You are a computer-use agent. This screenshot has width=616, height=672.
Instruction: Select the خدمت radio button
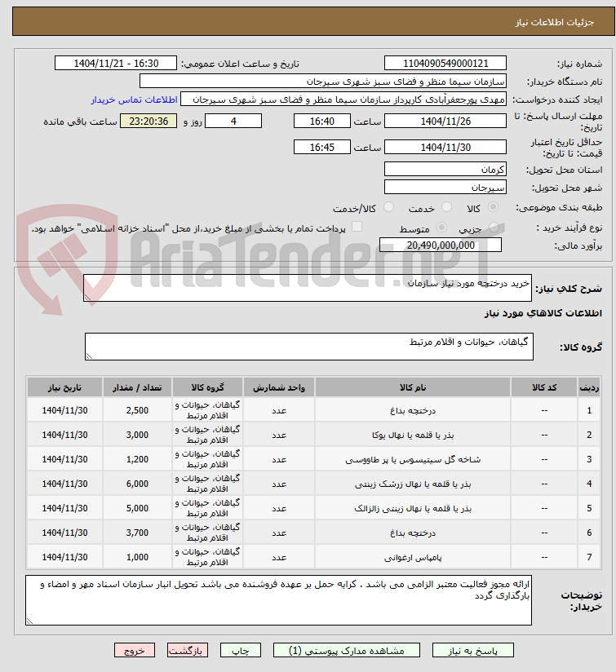pos(446,207)
